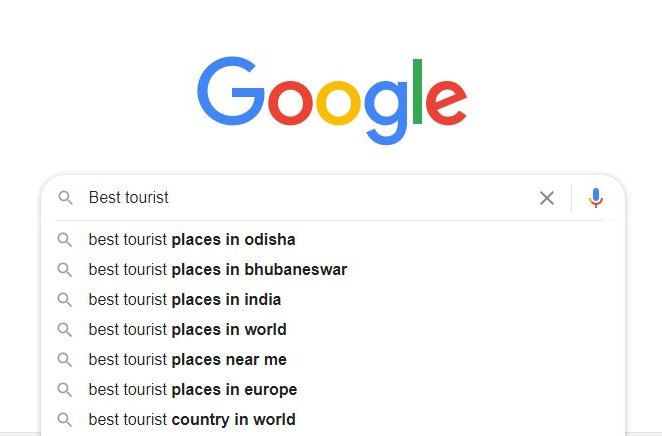Viewport: 662px width, 436px height.
Task: Choose suggestion best tourist places in bhubaneswar
Action: [333, 270]
